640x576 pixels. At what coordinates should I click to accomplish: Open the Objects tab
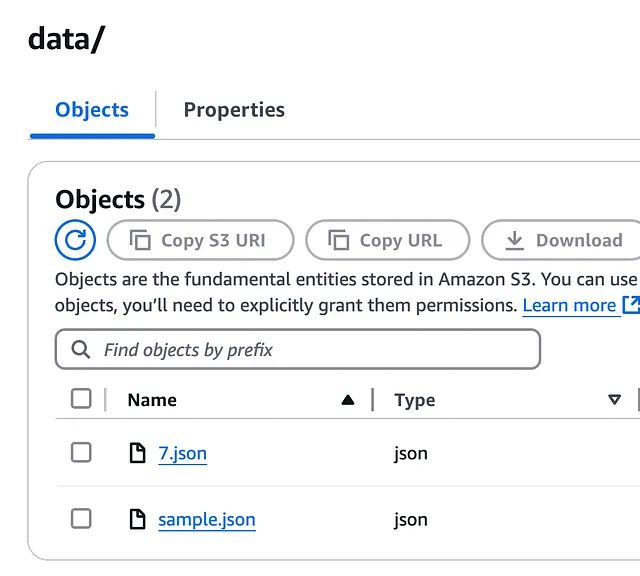(x=92, y=110)
